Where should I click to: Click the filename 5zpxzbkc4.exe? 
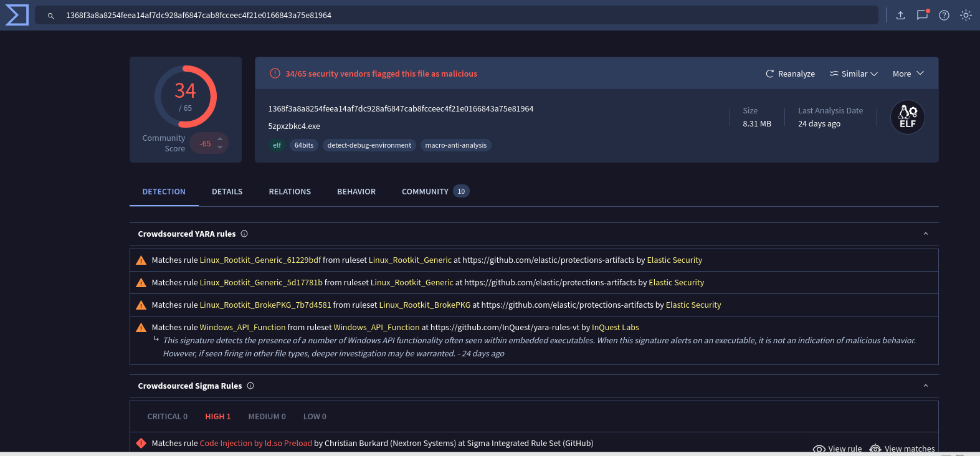click(x=294, y=126)
